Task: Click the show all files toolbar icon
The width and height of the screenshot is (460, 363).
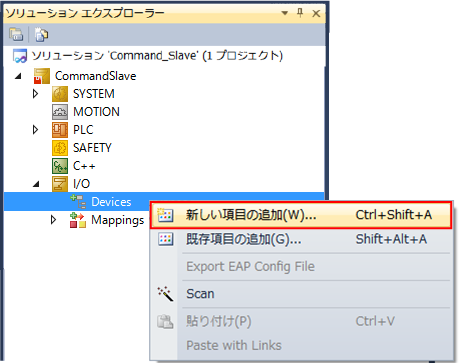Action: pyautogui.click(x=42, y=34)
